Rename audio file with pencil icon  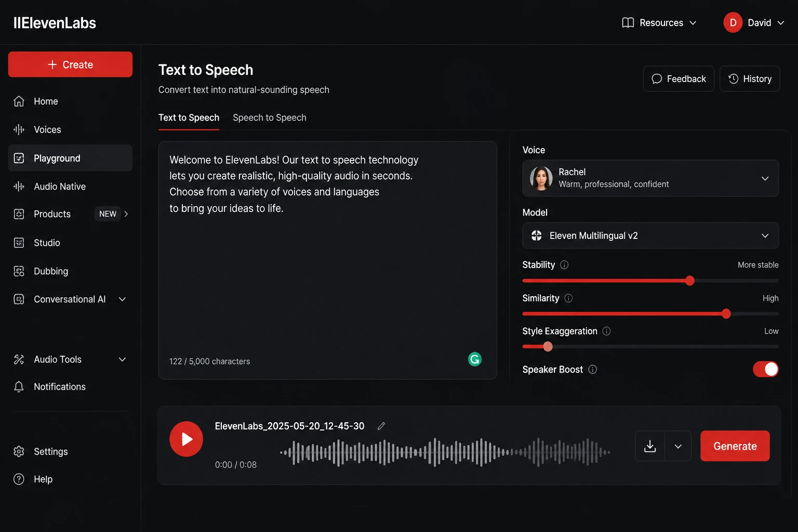click(381, 426)
